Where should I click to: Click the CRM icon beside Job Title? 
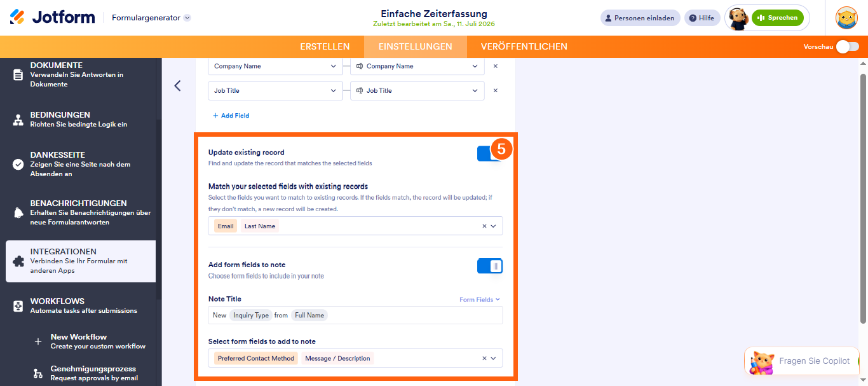pyautogui.click(x=360, y=91)
